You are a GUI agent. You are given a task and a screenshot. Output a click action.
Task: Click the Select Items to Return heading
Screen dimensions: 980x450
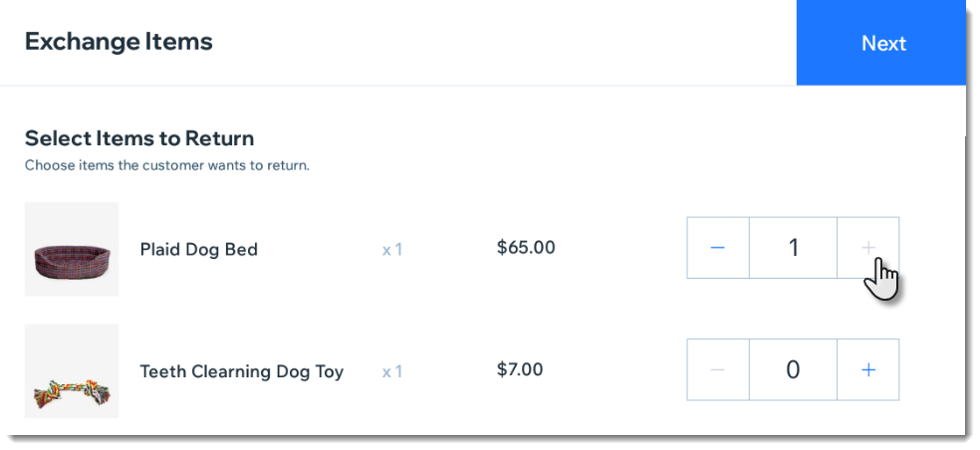[x=139, y=138]
